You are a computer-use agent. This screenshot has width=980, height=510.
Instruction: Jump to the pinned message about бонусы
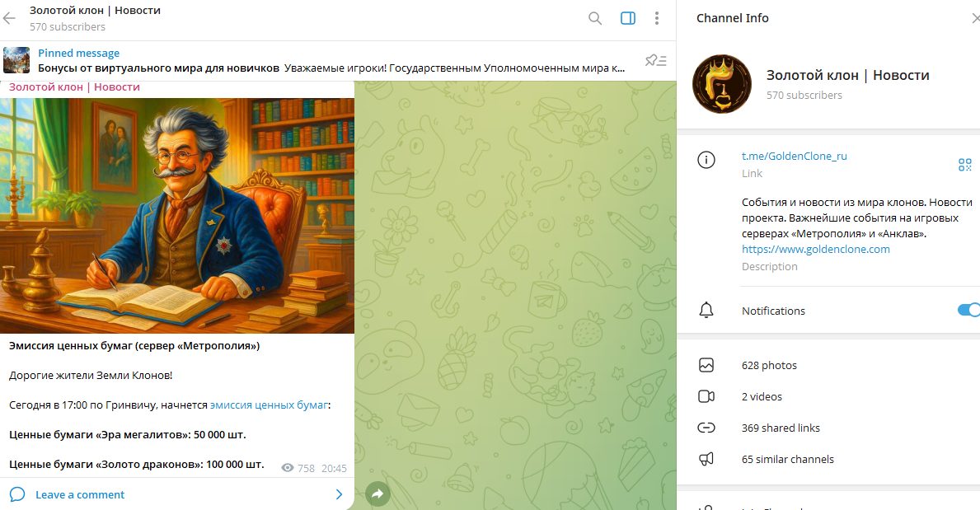331,61
